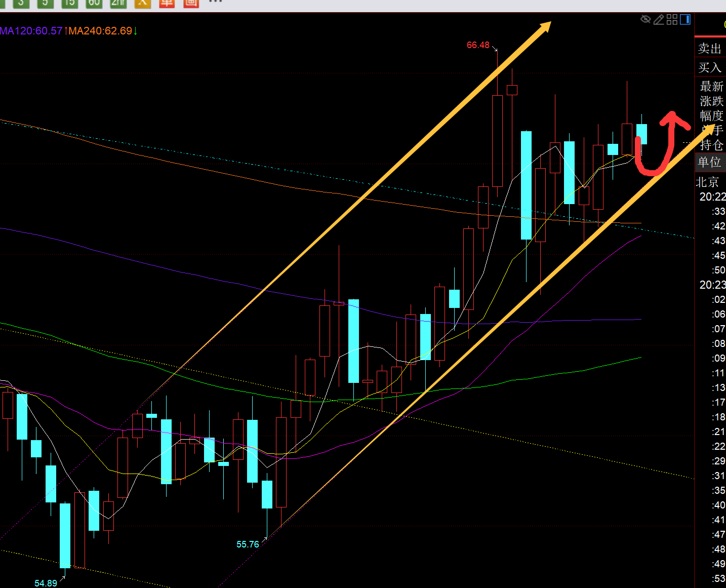This screenshot has width=726, height=588.
Task: Click the 最新 latest price label
Action: click(711, 86)
